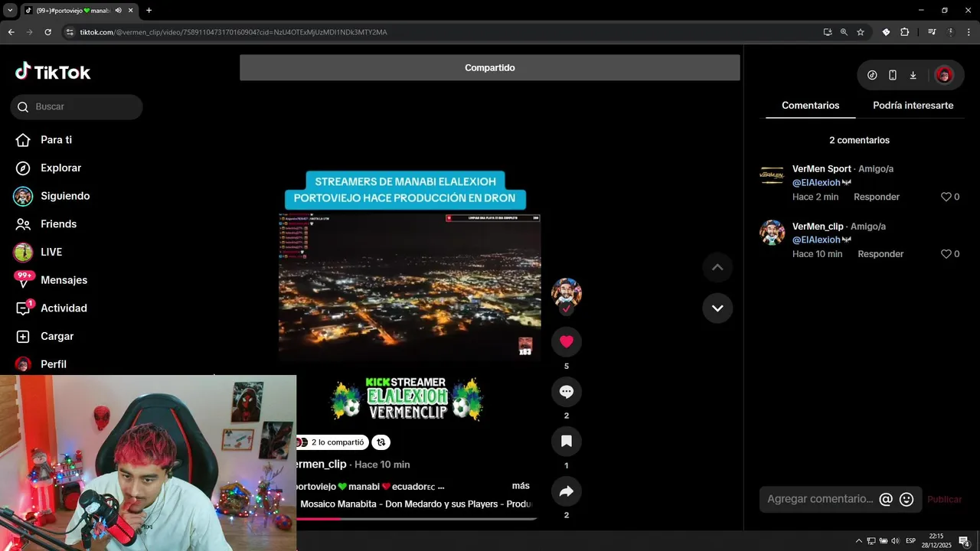Reload the page
This screenshot has height=551, width=980.
(x=47, y=32)
